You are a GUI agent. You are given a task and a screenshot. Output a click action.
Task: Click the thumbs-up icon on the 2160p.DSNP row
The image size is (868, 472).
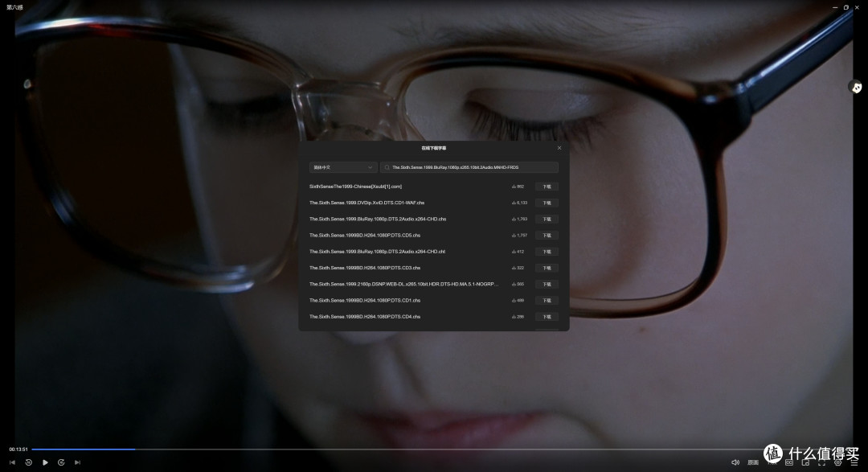[x=514, y=284]
